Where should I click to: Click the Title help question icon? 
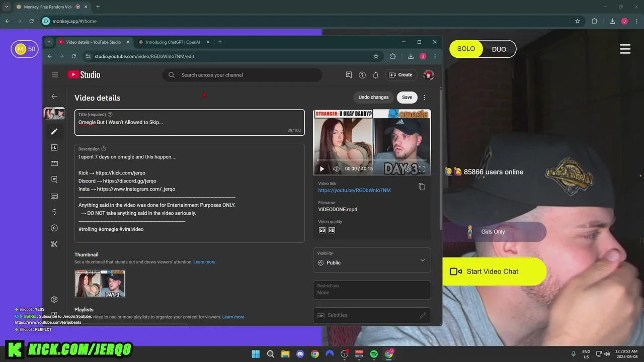(110, 115)
